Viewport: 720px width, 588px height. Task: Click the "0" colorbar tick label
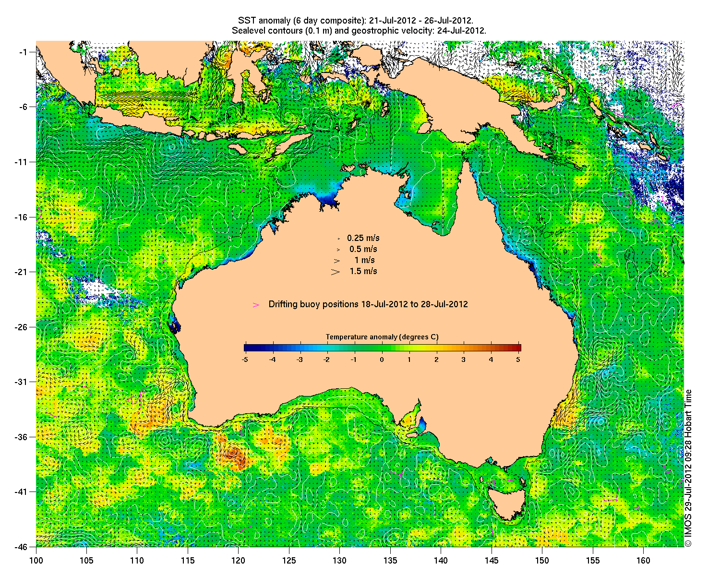click(x=382, y=360)
